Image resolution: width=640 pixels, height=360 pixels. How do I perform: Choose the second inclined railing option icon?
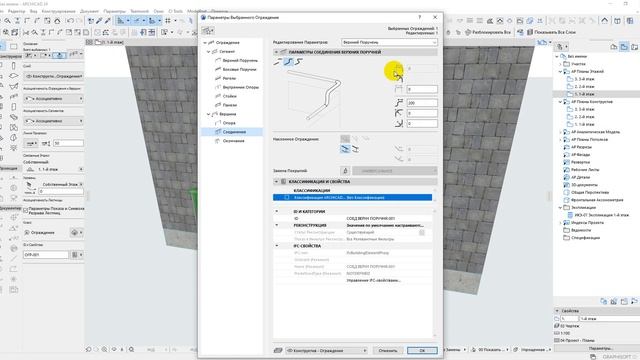[356, 149]
